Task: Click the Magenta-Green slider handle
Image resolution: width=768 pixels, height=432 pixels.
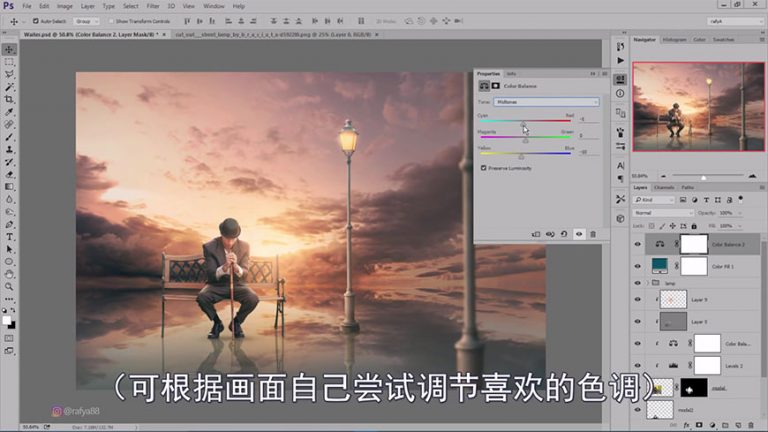Action: (526, 140)
